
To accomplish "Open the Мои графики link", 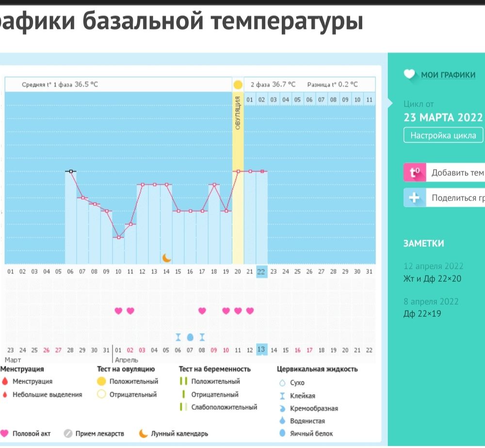I will point(448,75).
